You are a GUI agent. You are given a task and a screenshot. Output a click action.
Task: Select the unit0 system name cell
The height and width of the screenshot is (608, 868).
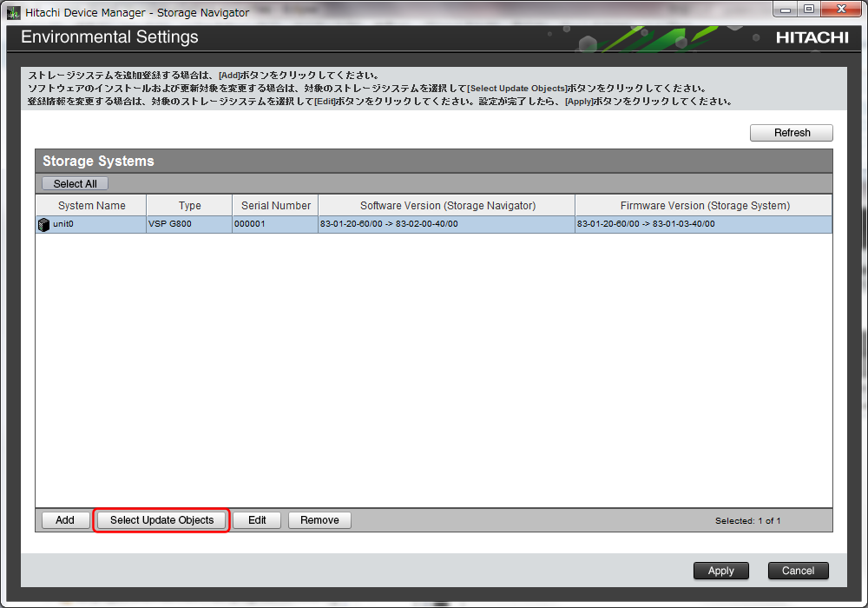tap(91, 224)
